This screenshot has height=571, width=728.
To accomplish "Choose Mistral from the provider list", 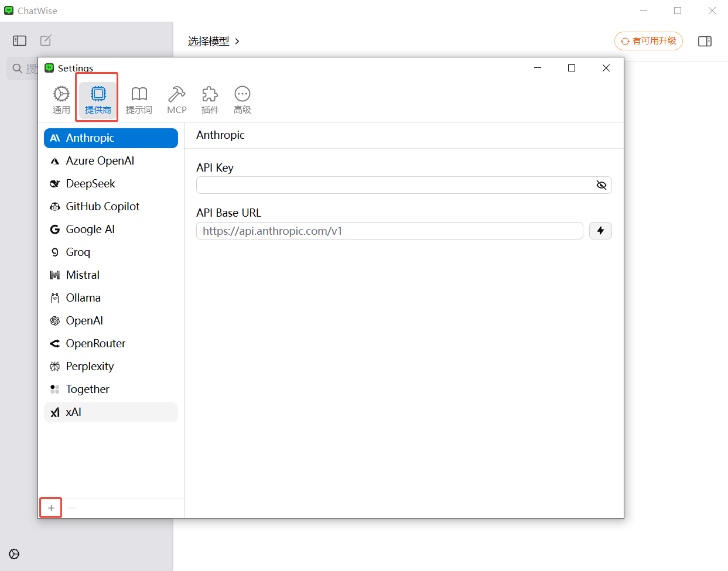I will pyautogui.click(x=111, y=275).
